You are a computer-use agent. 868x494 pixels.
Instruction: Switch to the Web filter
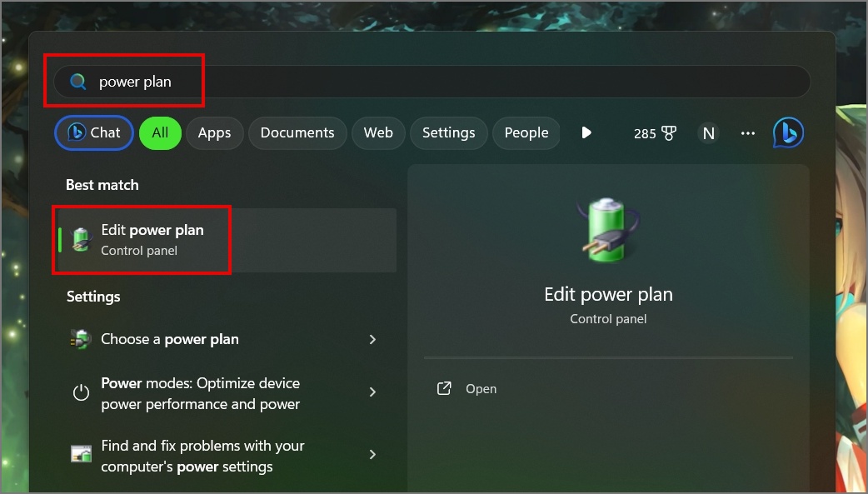tap(378, 133)
